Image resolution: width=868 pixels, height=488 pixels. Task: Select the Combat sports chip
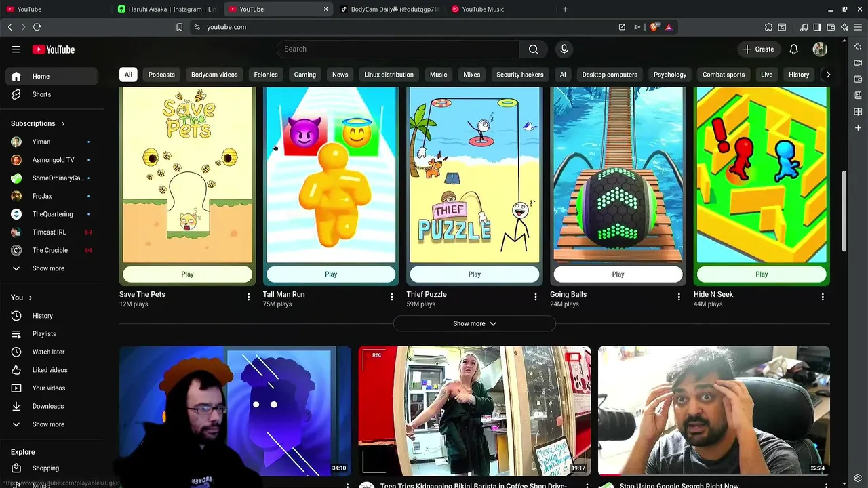[x=723, y=75]
